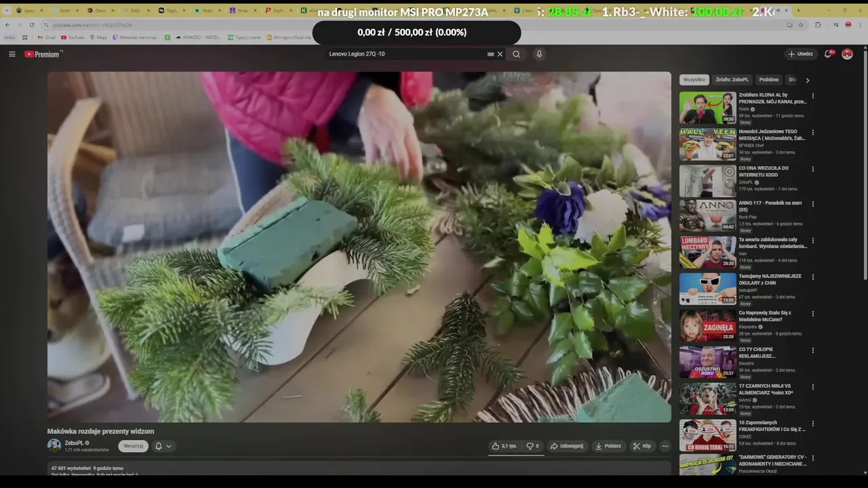Open options menu for OKULARY z CHIN video
The width and height of the screenshot is (868, 488).
tap(812, 277)
